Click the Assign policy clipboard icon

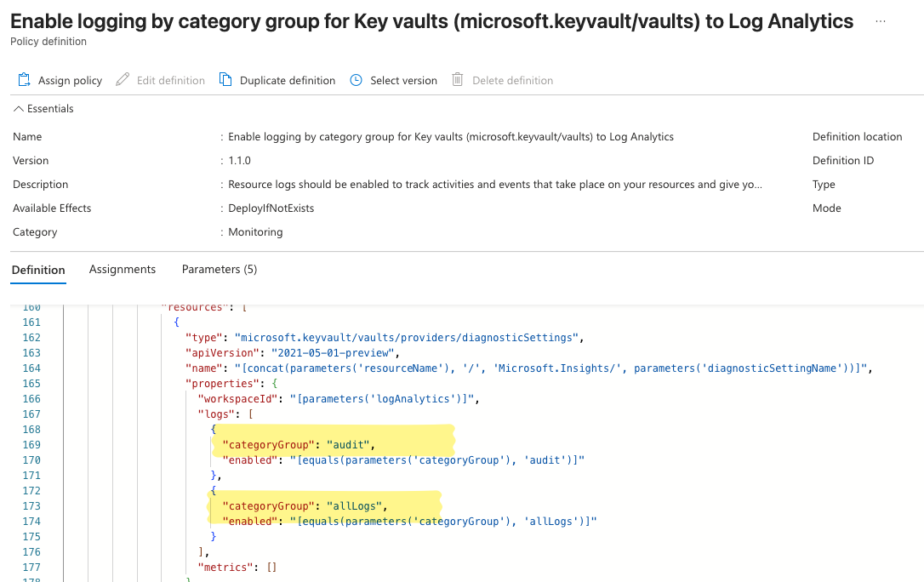(24, 79)
